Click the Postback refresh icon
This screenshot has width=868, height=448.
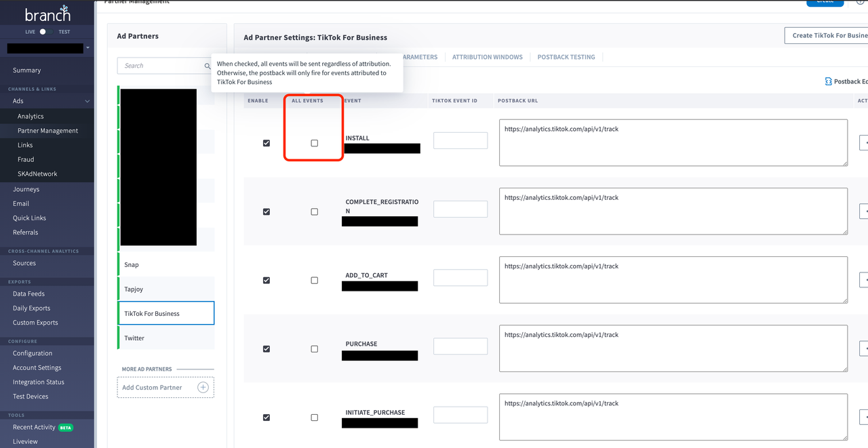point(828,81)
